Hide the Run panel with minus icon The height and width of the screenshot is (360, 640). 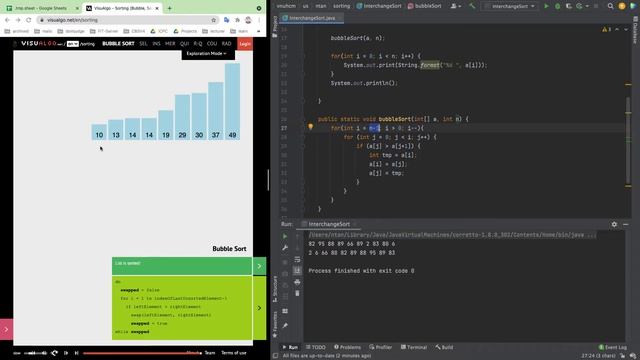click(x=625, y=224)
